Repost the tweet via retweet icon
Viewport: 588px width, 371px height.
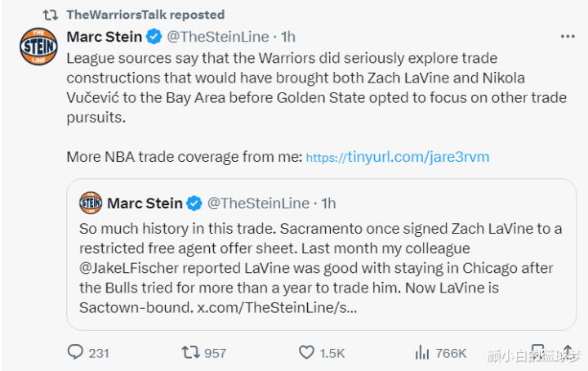189,353
